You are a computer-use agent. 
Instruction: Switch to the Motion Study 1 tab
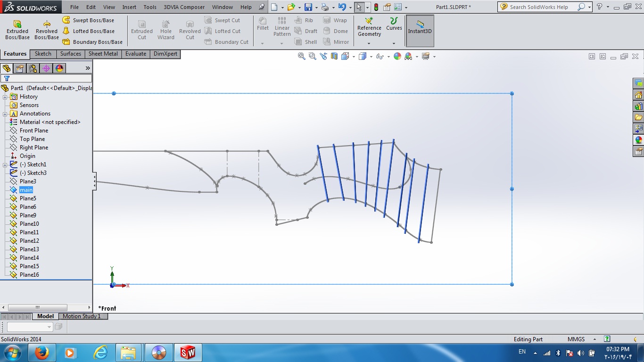click(x=83, y=316)
